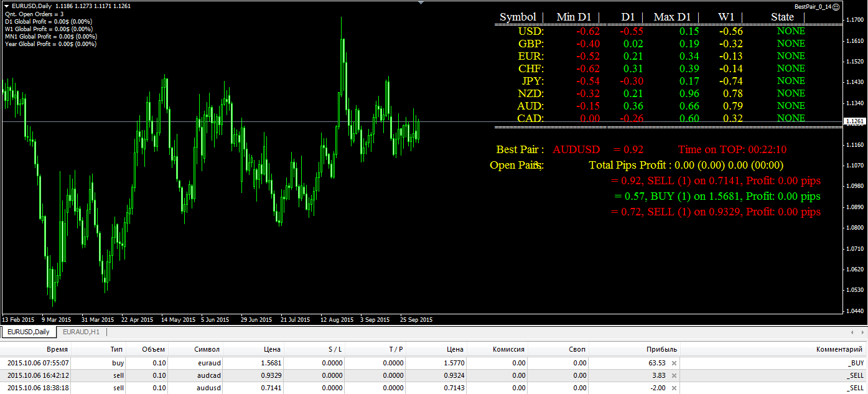Click the 1.5770 current price cell

[x=454, y=363]
